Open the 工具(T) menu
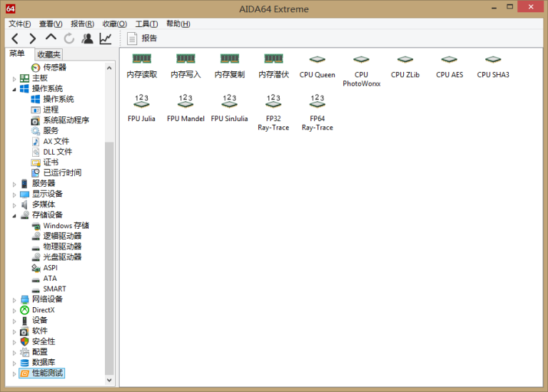Screen dimensions: 548x392 [146, 24]
